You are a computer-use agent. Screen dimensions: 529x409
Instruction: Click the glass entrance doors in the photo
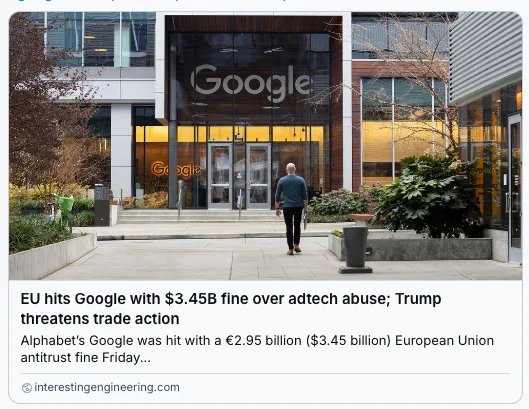click(x=240, y=176)
